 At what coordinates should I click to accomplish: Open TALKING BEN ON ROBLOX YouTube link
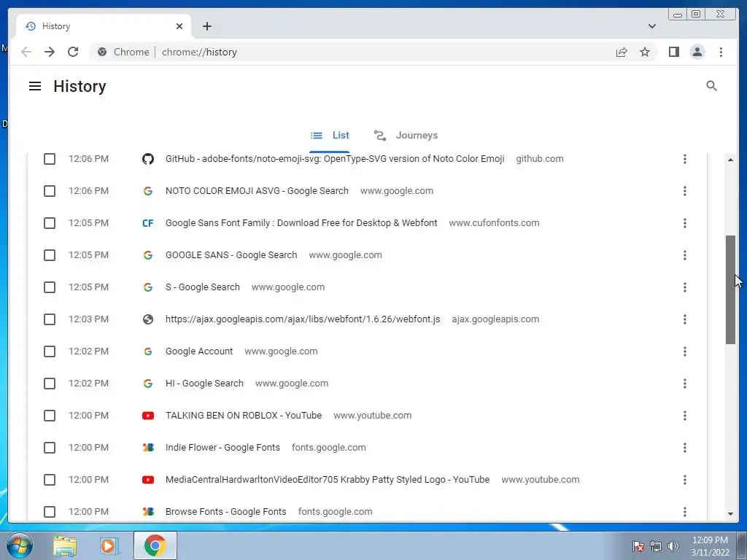(244, 416)
